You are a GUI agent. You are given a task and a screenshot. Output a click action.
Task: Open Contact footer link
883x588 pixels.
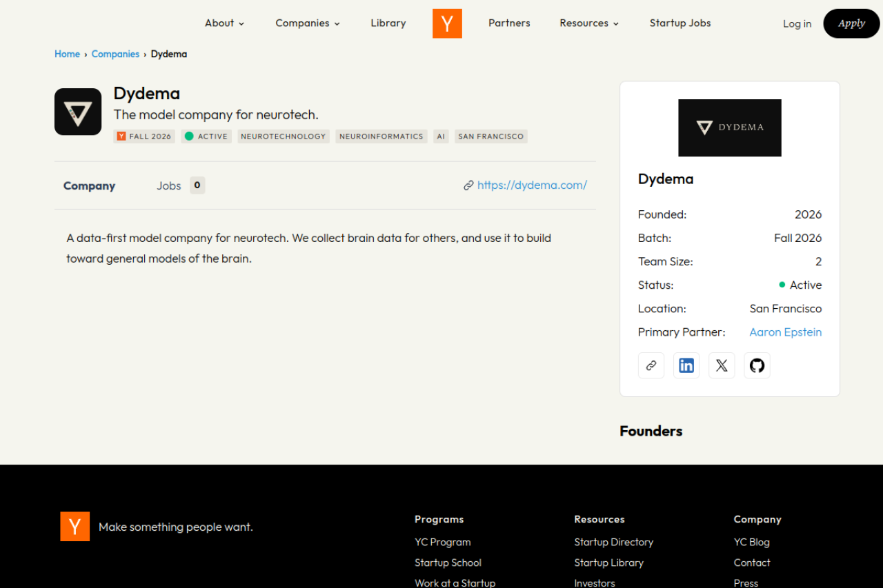click(x=752, y=563)
